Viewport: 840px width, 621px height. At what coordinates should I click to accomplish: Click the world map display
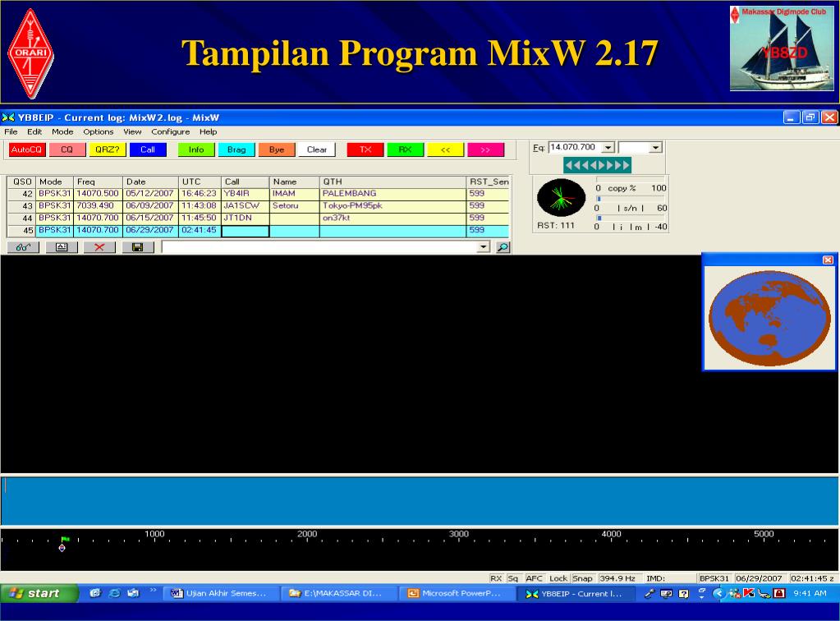[x=770, y=318]
